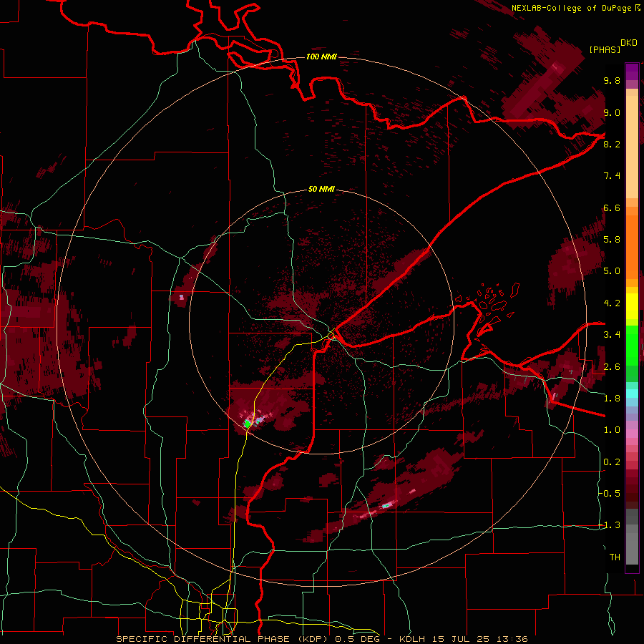Click the 100 NMI range ring label
The height and width of the screenshot is (644, 644).
pyautogui.click(x=321, y=57)
